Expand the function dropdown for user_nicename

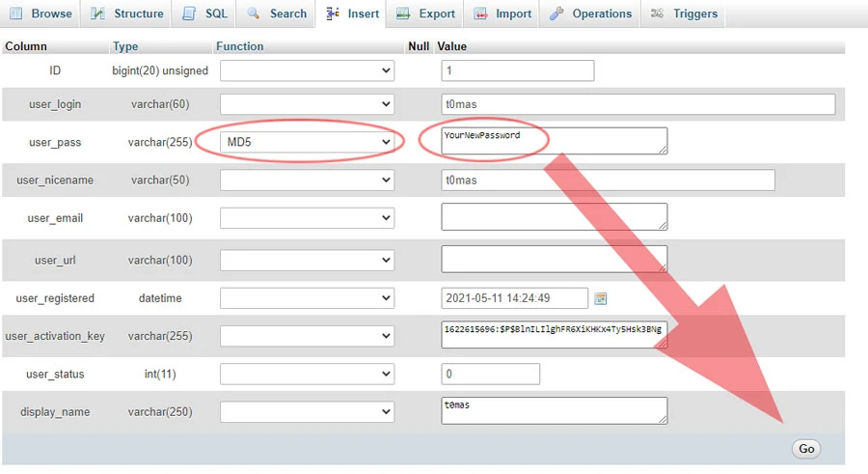[308, 180]
